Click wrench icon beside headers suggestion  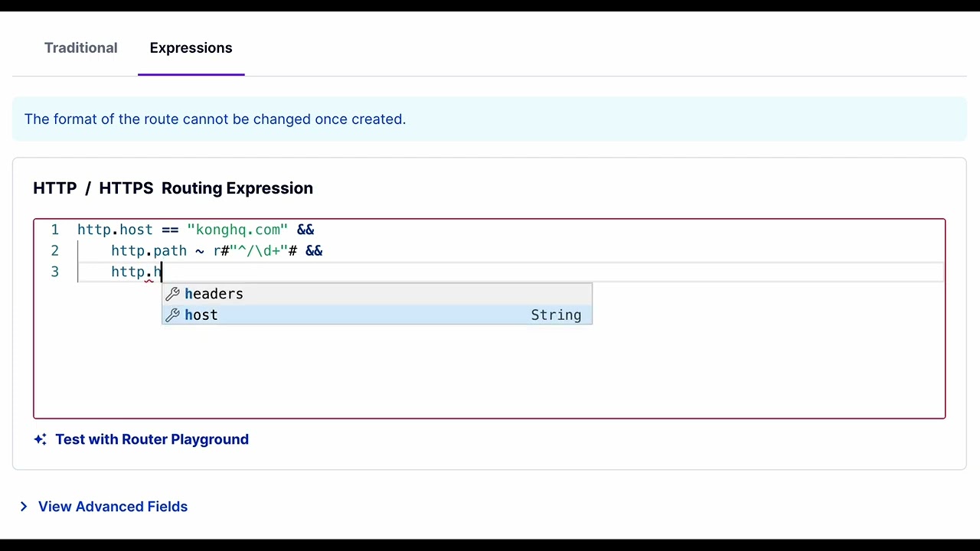172,294
